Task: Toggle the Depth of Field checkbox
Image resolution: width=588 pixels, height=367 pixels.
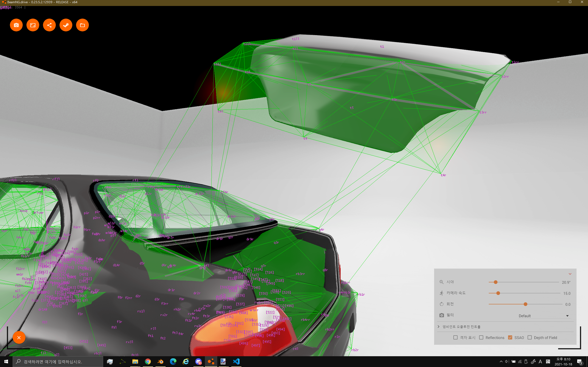Action: [530, 337]
